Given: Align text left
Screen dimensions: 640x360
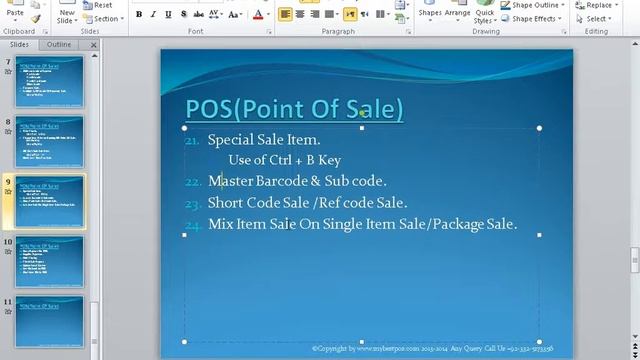Looking at the screenshot, I should pos(285,14).
